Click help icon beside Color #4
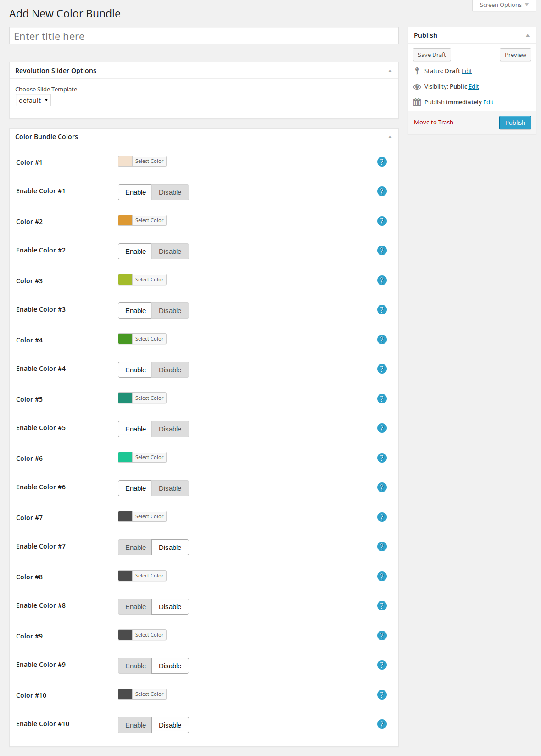 click(382, 339)
